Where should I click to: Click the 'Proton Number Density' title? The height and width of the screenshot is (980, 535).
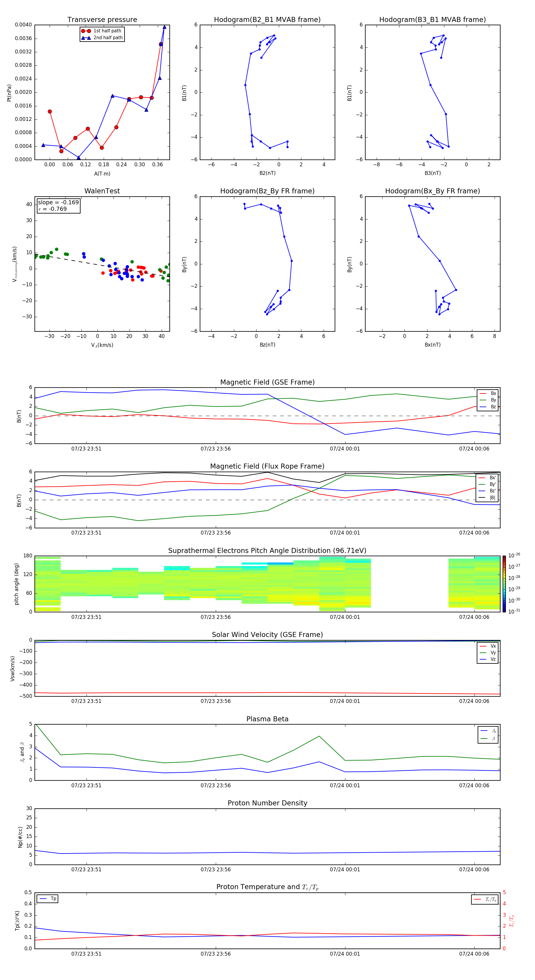coord(267,803)
